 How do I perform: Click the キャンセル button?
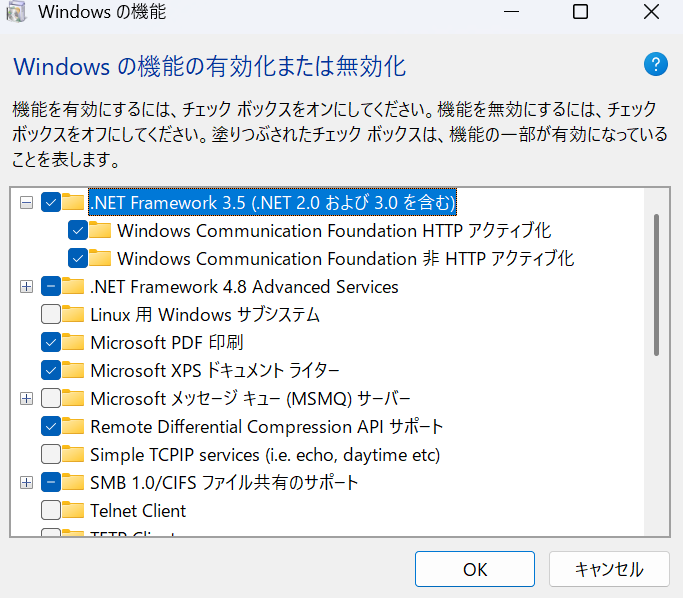[x=608, y=569]
